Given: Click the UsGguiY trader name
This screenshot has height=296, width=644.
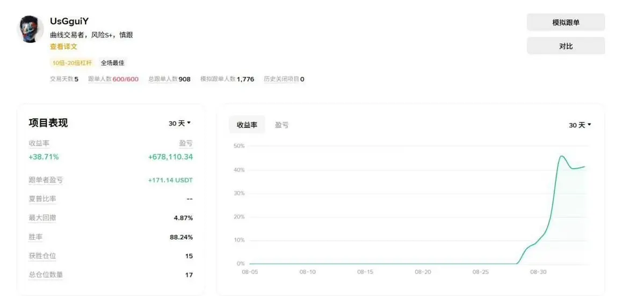Looking at the screenshot, I should [69, 21].
